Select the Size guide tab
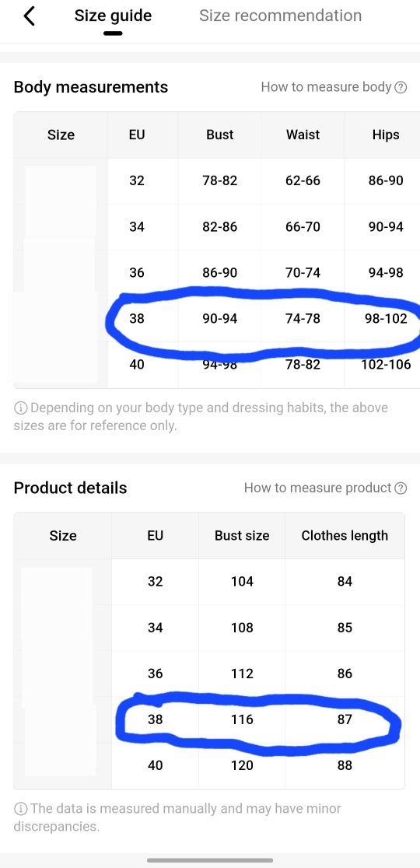The height and width of the screenshot is (868, 420). [x=113, y=16]
